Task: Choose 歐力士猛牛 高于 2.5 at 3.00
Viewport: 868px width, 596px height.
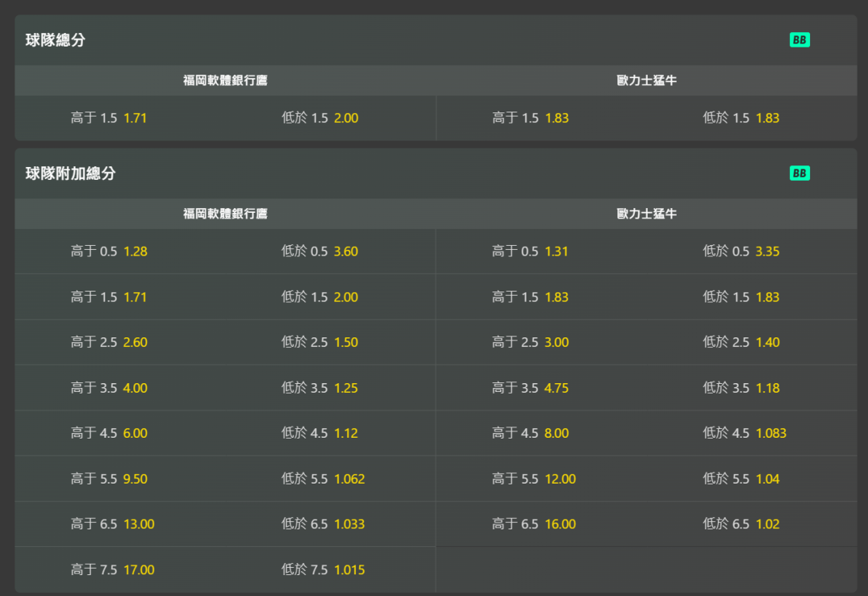Action: click(x=530, y=342)
